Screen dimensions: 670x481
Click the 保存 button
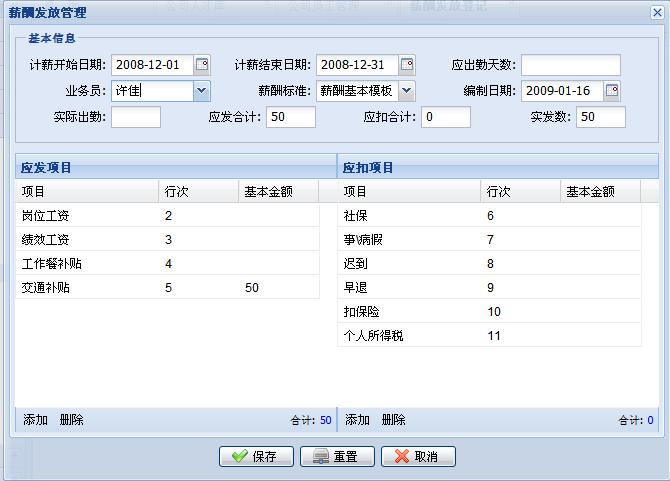pyautogui.click(x=256, y=456)
